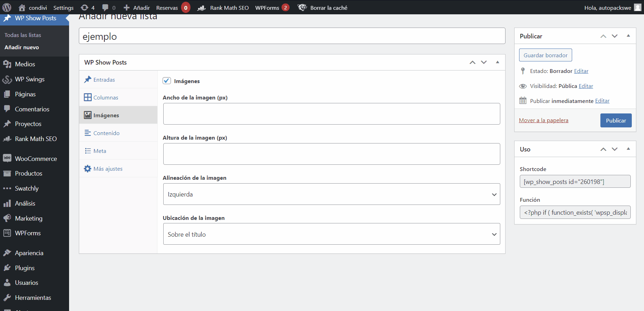Click the Borrar la caché icon
Viewport: 644px width, 311px height.
(x=302, y=7)
